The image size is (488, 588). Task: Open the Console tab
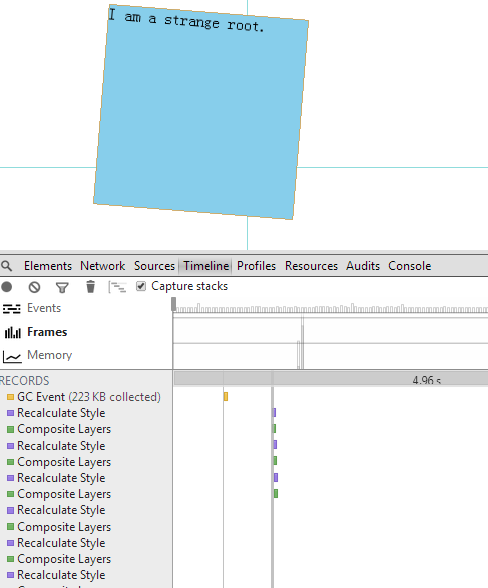coord(410,266)
